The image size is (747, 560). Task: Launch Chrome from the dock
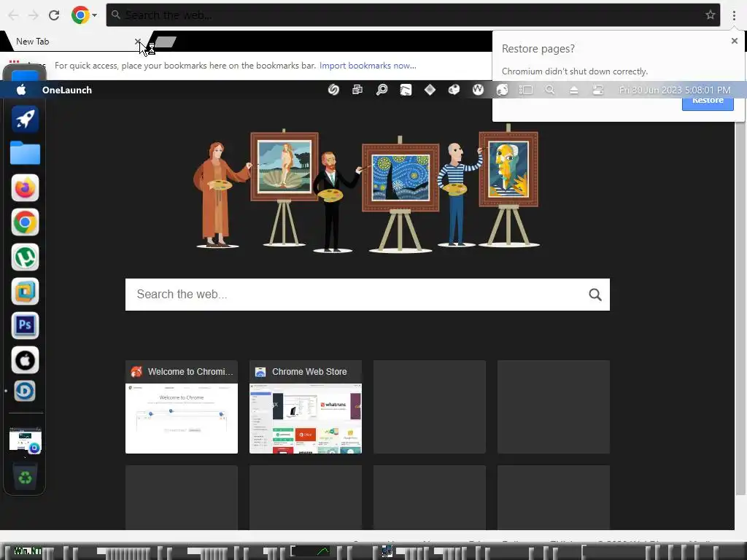[x=25, y=222]
